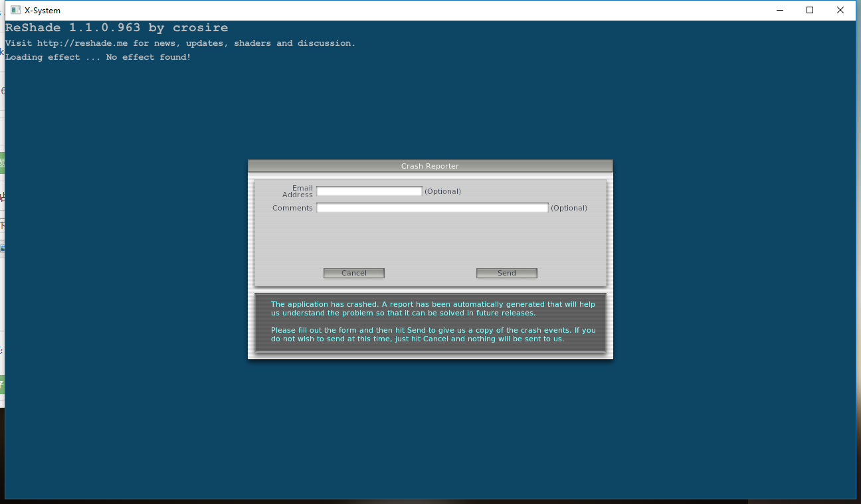
Task: Click "Loading effect ... No effect found!" text
Action: tap(98, 57)
